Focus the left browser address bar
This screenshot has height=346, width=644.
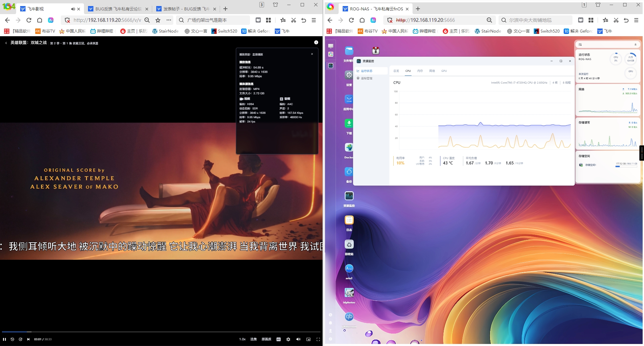pyautogui.click(x=107, y=20)
